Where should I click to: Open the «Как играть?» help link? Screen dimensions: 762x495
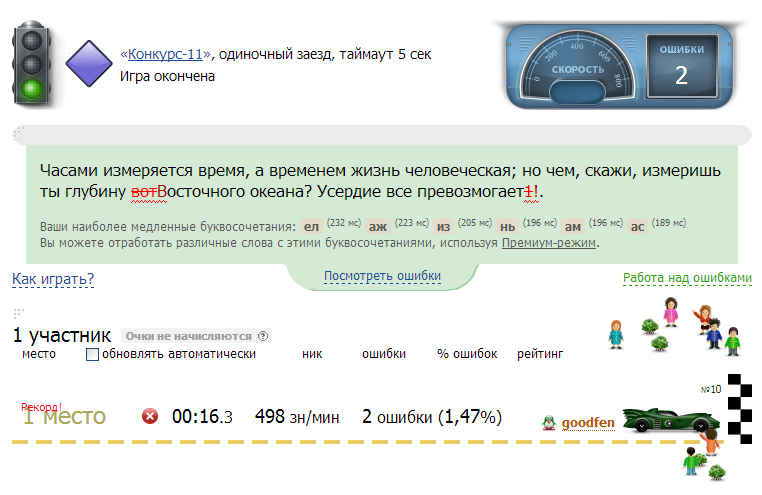[x=53, y=279]
